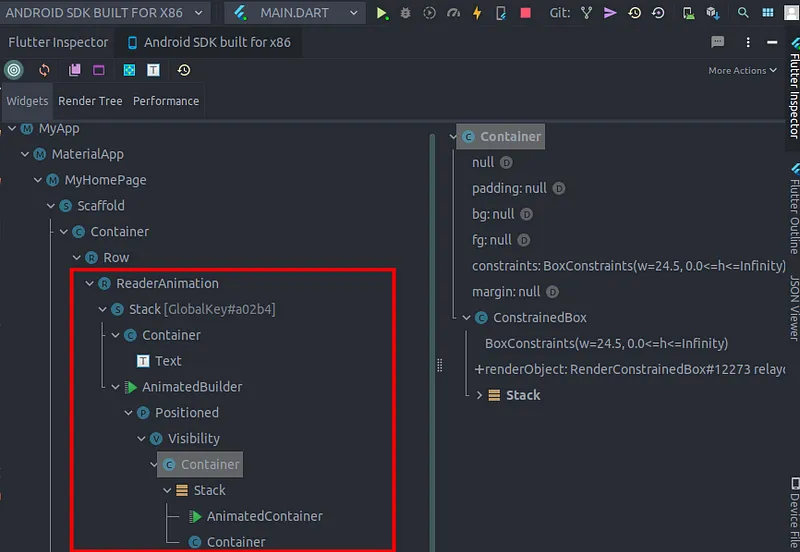
Task: Toggle show paint baselines T icon
Action: tap(153, 70)
